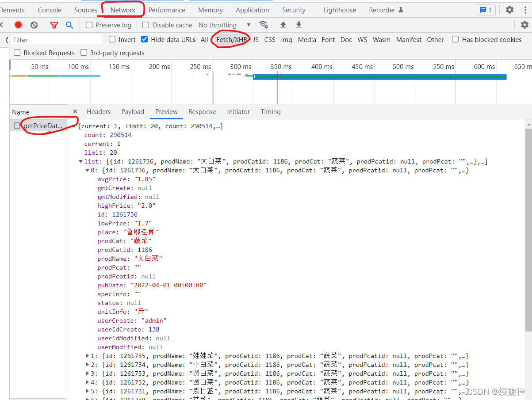Filter requests by Manifest
The width and height of the screenshot is (532, 400).
409,39
